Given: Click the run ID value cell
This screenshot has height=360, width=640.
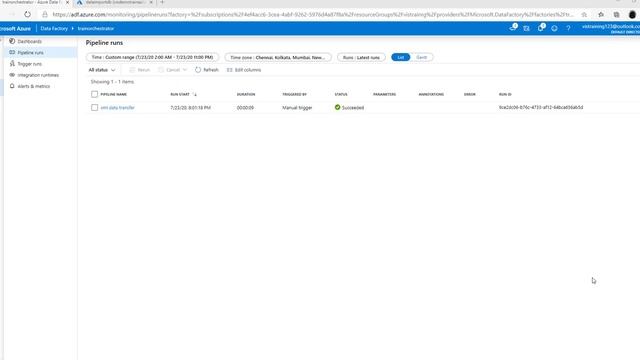Looking at the screenshot, I should (x=541, y=107).
